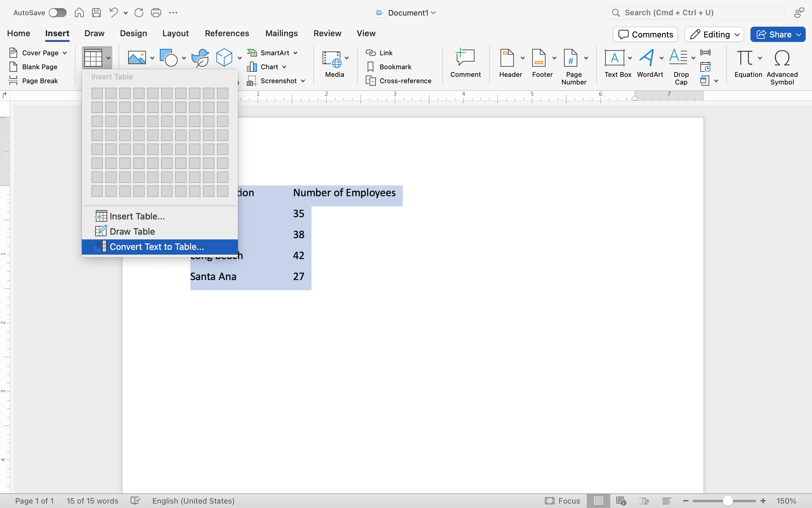Click the Advanced Symbol omega icon
This screenshot has height=508, width=812.
point(782,58)
